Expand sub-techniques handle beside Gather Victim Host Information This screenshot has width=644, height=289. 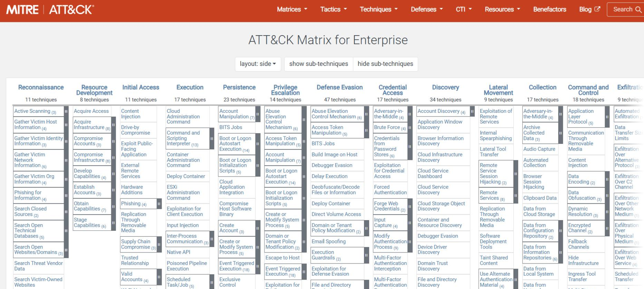tap(66, 125)
